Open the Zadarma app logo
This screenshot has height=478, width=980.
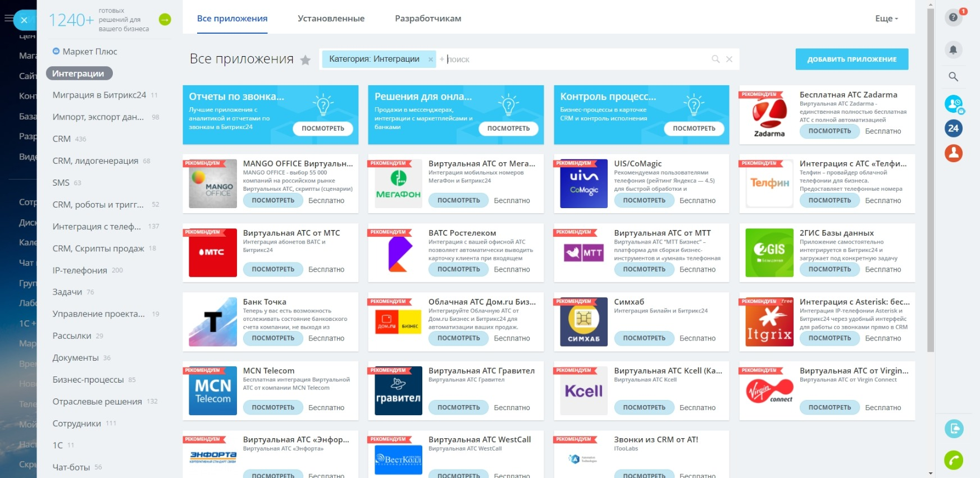click(x=769, y=114)
